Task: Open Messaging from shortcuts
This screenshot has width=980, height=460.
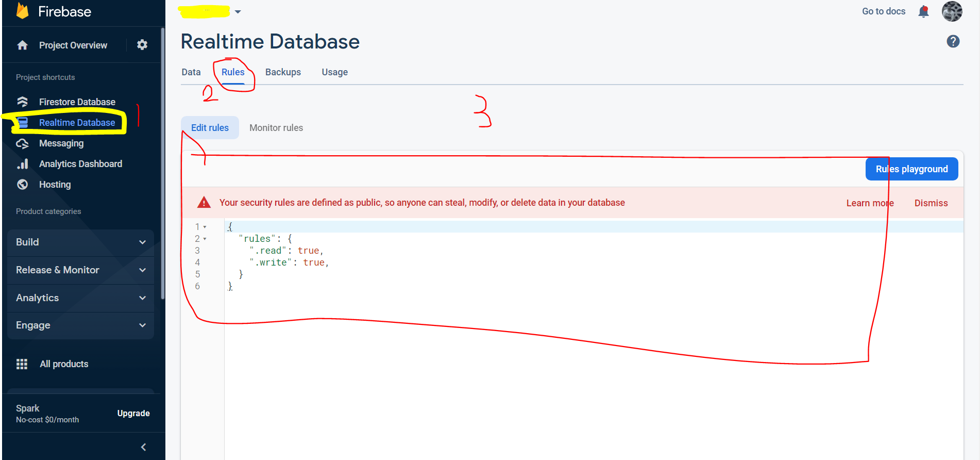Action: pos(61,143)
